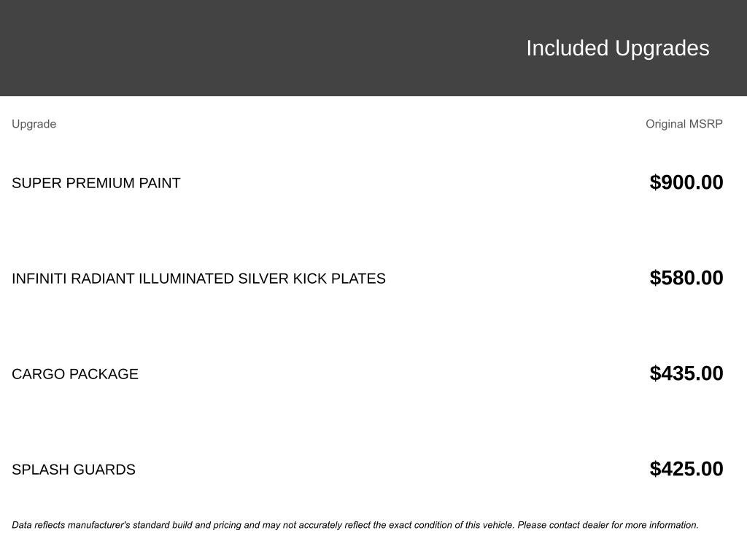Click 'Please contact dealer for more information'
The height and width of the screenshot is (560, 747).
click(608, 525)
